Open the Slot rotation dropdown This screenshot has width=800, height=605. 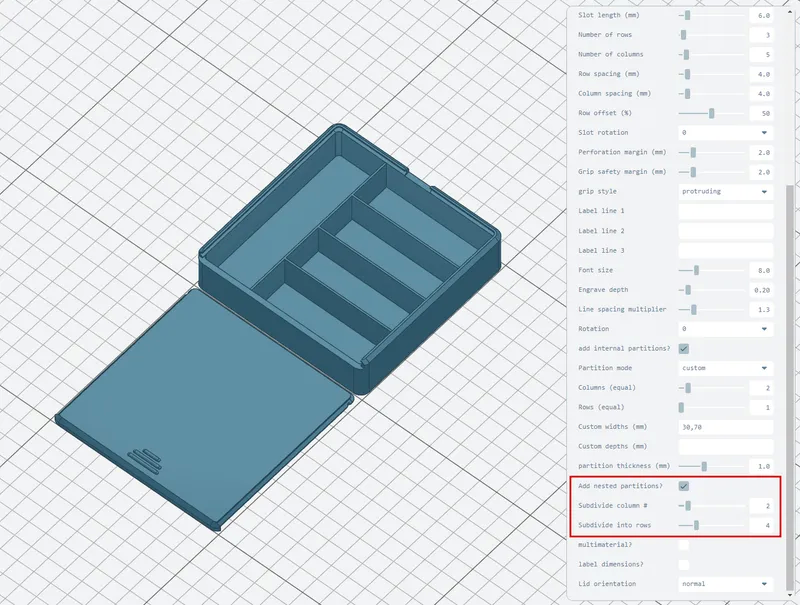pyautogui.click(x=725, y=132)
